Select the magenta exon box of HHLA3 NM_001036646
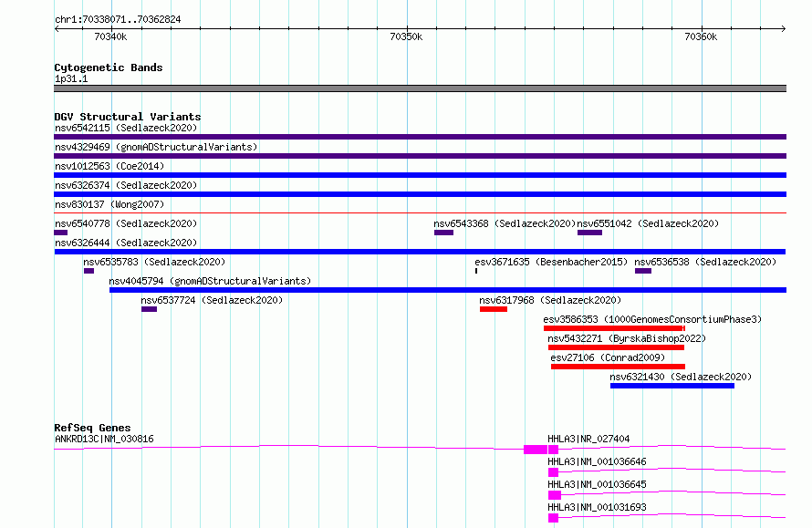This screenshot has width=812, height=528. tap(553, 472)
